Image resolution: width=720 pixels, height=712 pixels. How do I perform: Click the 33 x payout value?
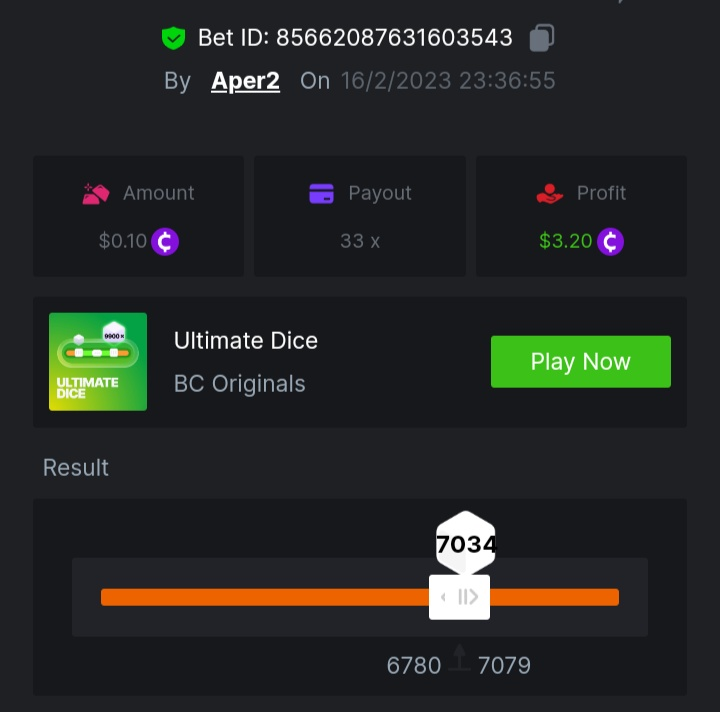(359, 241)
